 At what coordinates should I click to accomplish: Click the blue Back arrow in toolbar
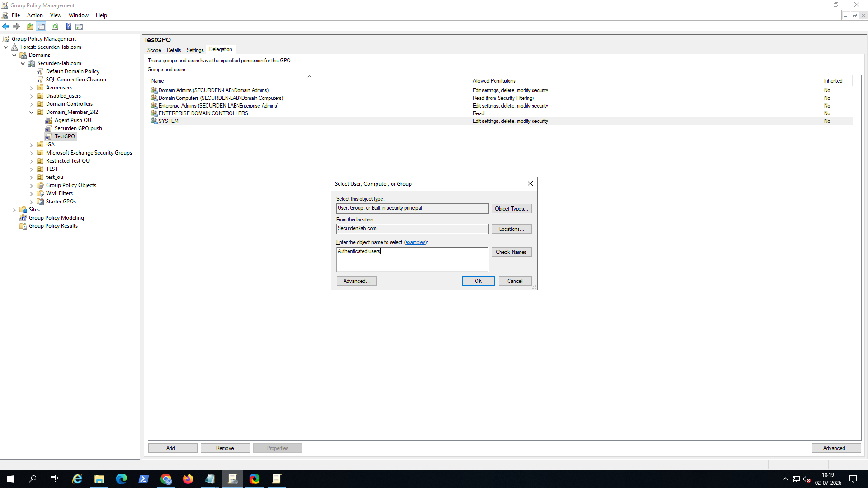point(6,27)
